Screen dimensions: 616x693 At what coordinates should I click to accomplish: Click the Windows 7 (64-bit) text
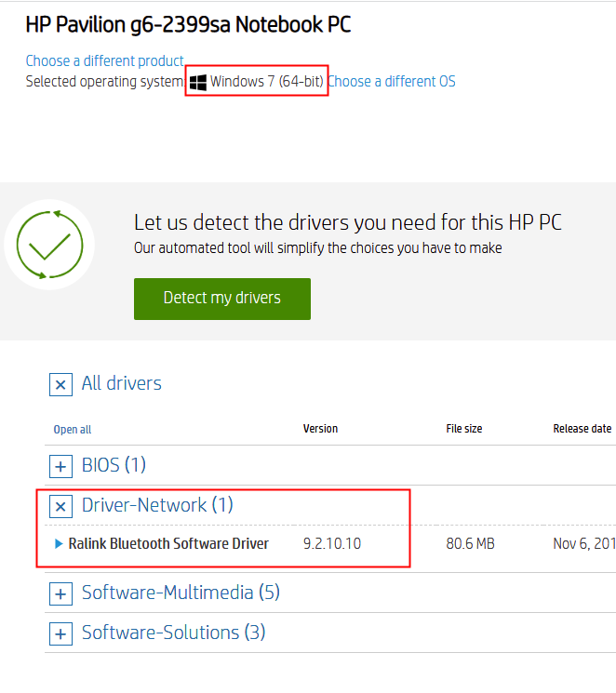click(x=267, y=81)
